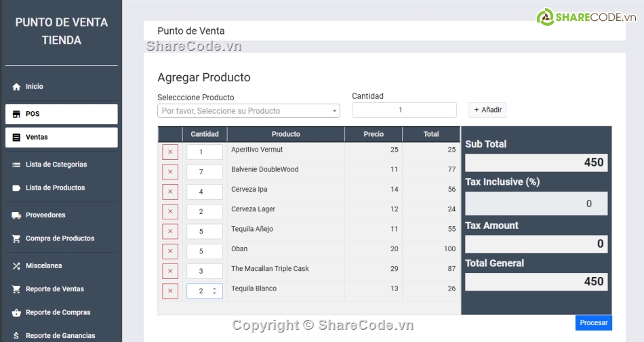Go to Reporte de Compras
This screenshot has width=644, height=342.
click(x=58, y=313)
